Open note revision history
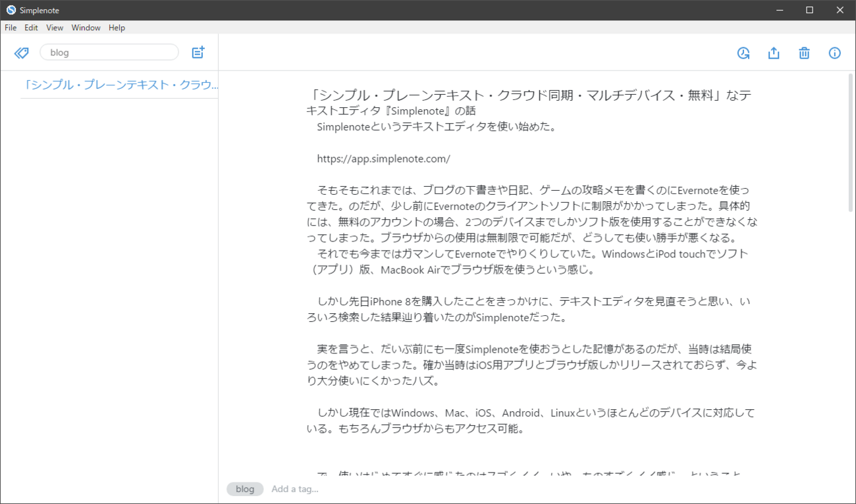 click(x=743, y=53)
